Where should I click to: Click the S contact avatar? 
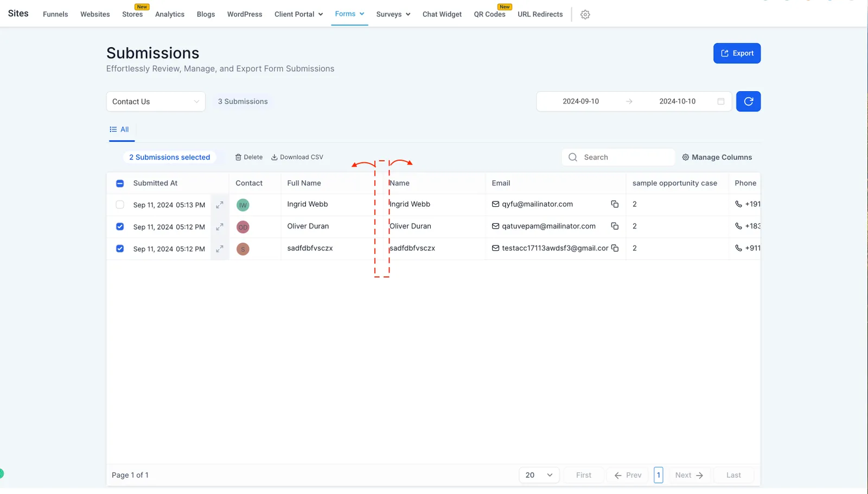(x=243, y=249)
